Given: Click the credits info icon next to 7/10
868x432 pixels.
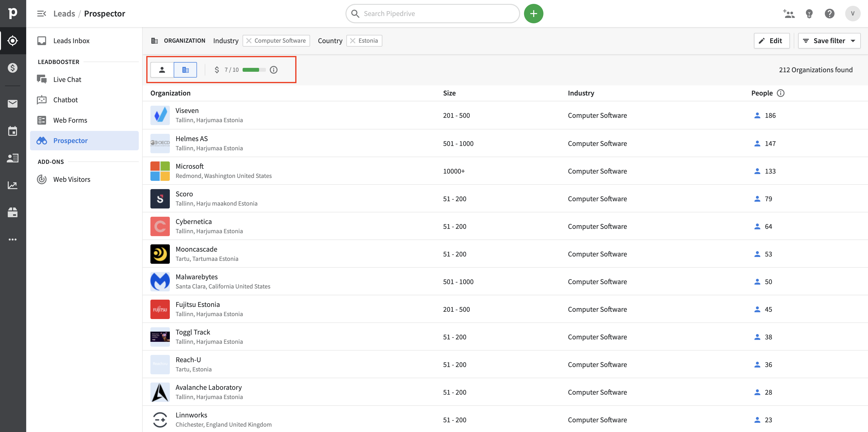Looking at the screenshot, I should tap(273, 70).
